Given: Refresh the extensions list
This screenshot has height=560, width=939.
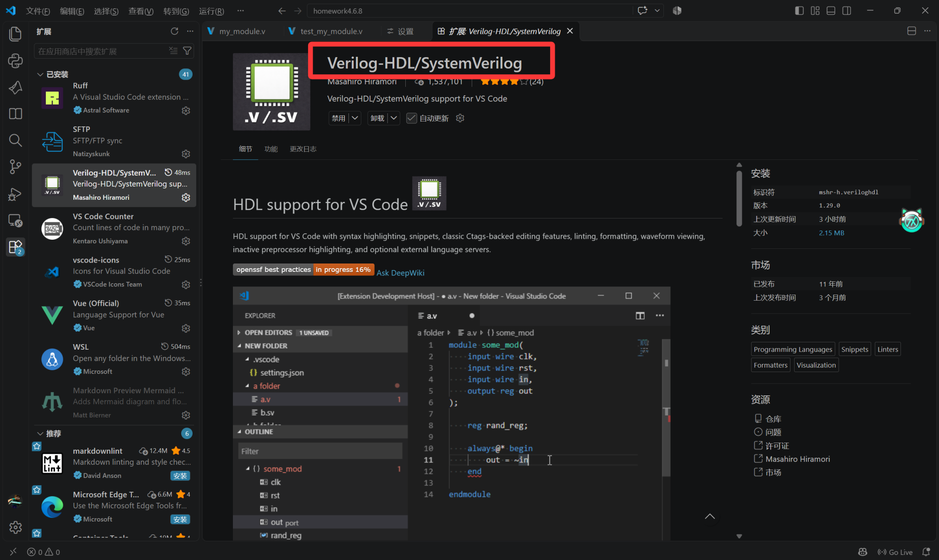Looking at the screenshot, I should pyautogui.click(x=174, y=31).
